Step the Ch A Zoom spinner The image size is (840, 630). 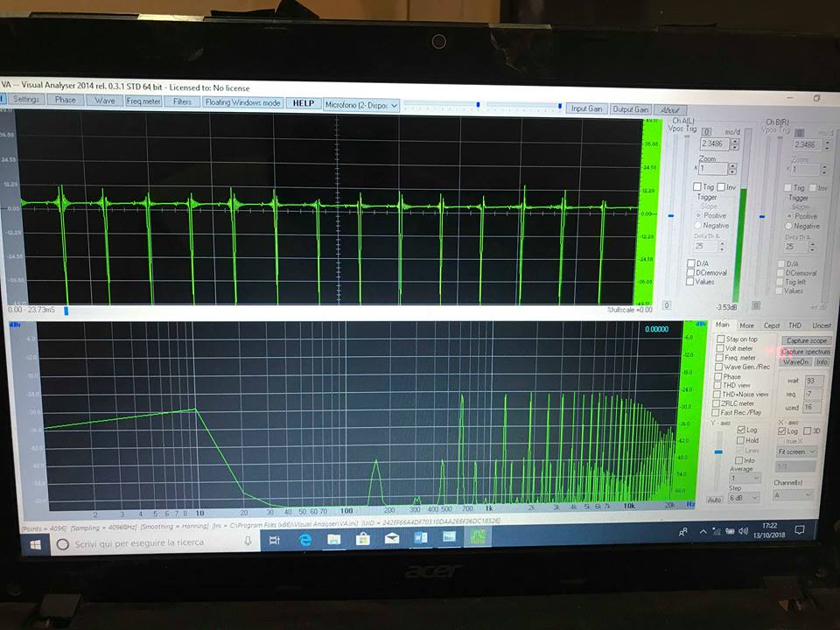pyautogui.click(x=732, y=168)
